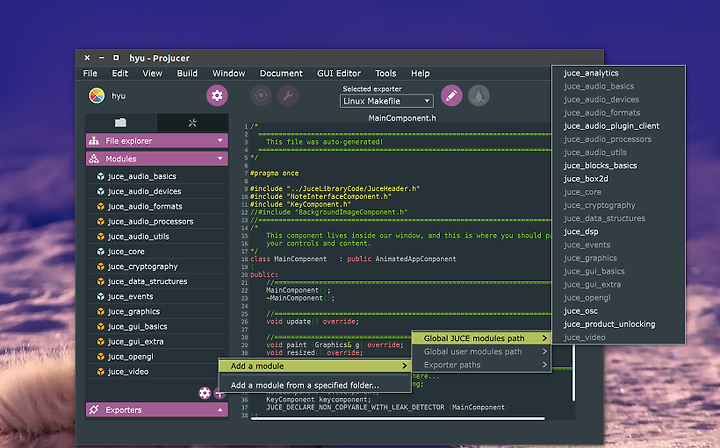
Task: Click the pencil save-and-open-in-IDE icon
Action: click(451, 95)
